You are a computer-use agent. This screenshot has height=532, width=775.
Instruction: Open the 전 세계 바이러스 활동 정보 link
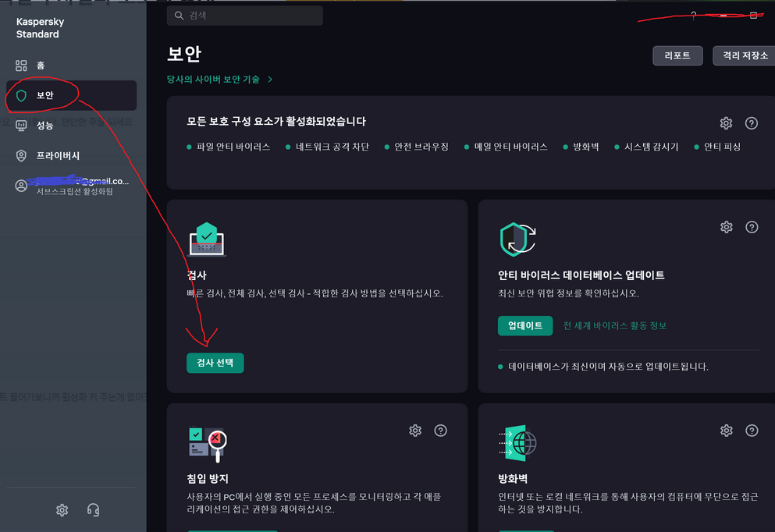614,325
